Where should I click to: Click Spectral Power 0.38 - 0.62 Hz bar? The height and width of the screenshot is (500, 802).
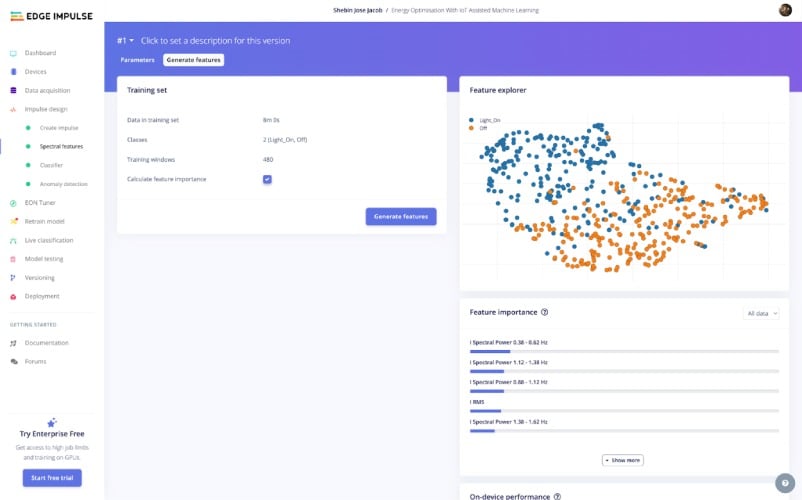624,351
